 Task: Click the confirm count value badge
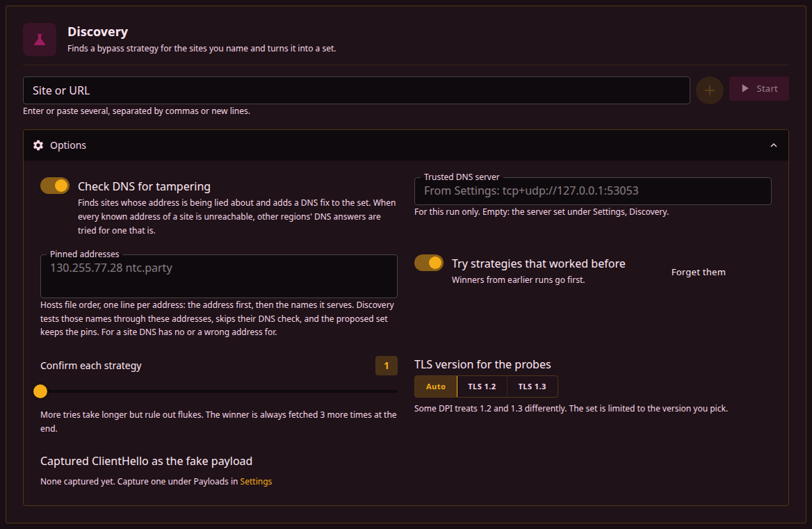[x=387, y=366]
